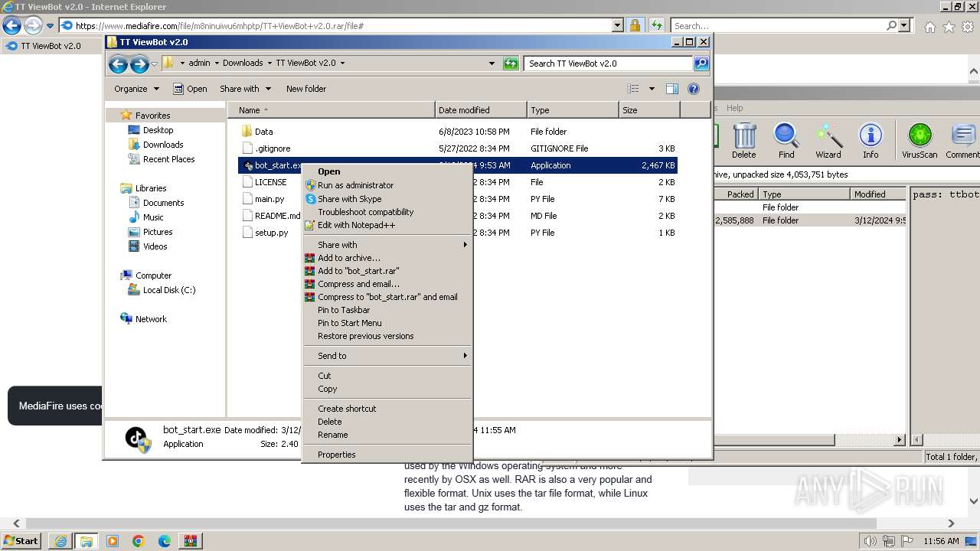
Task: Click the search magnifier in Explorer
Action: pyautogui.click(x=701, y=64)
